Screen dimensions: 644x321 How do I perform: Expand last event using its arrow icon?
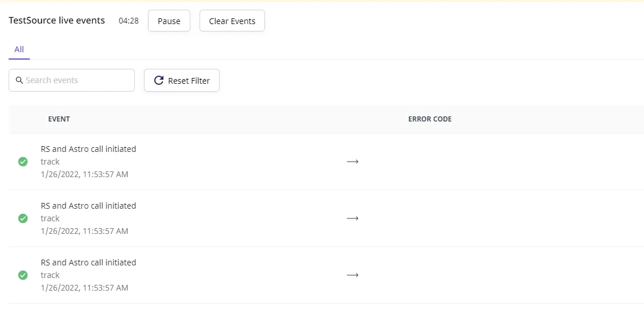(x=352, y=275)
